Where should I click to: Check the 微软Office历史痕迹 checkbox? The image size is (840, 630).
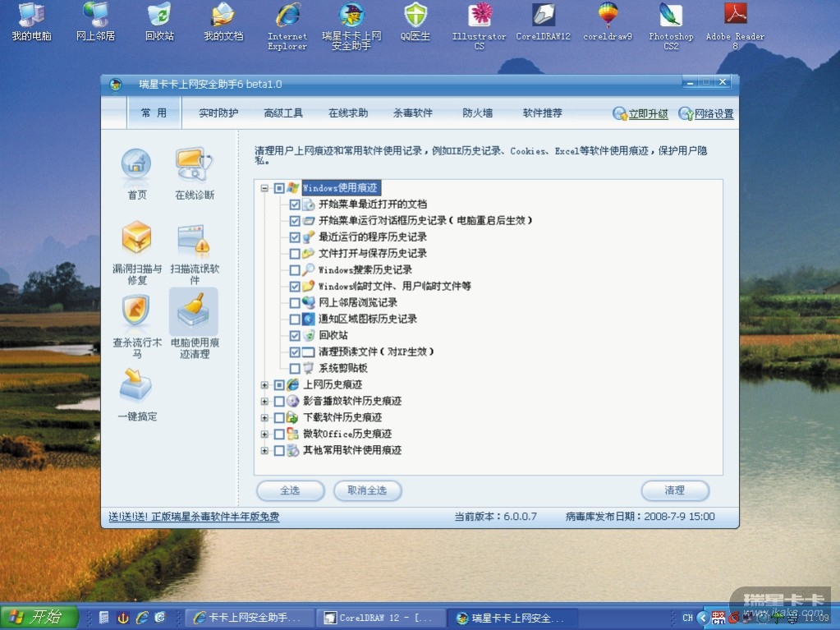[x=279, y=434]
